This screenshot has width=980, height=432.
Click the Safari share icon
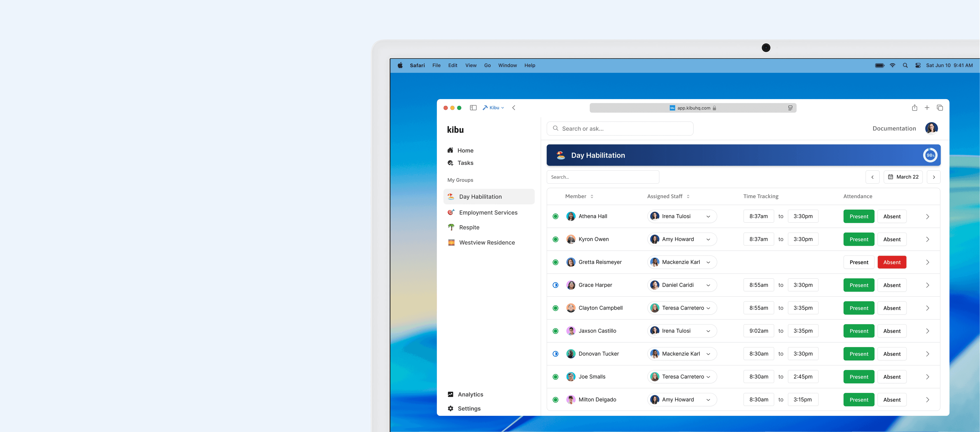coord(915,108)
